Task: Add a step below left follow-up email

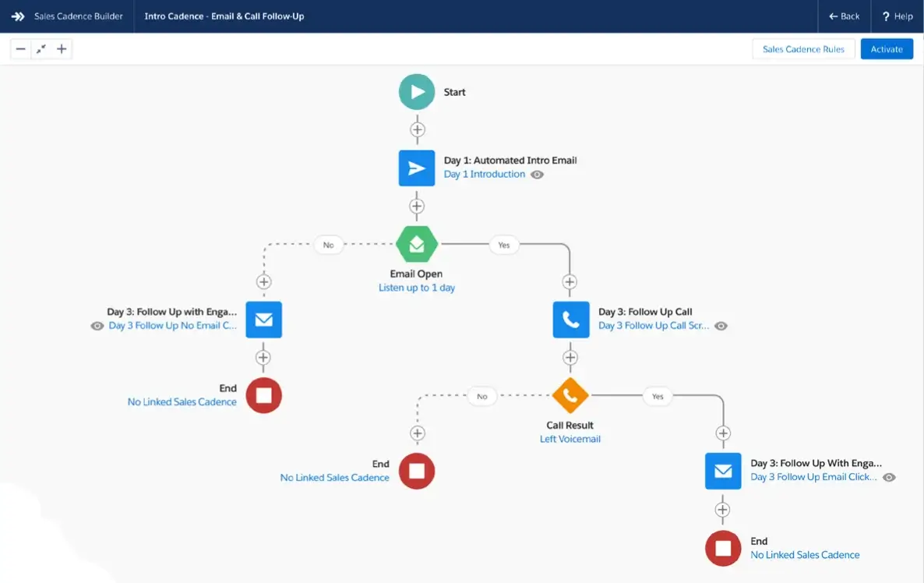Action: 263,358
